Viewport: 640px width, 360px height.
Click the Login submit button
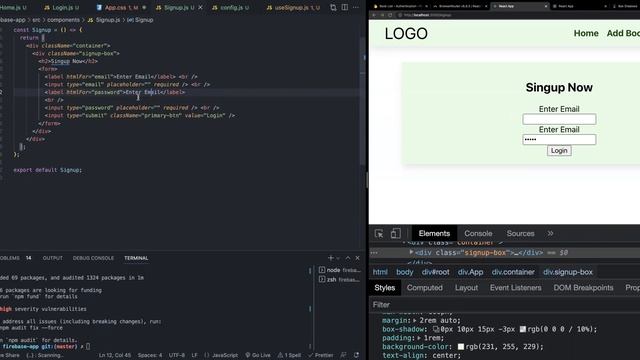click(559, 151)
